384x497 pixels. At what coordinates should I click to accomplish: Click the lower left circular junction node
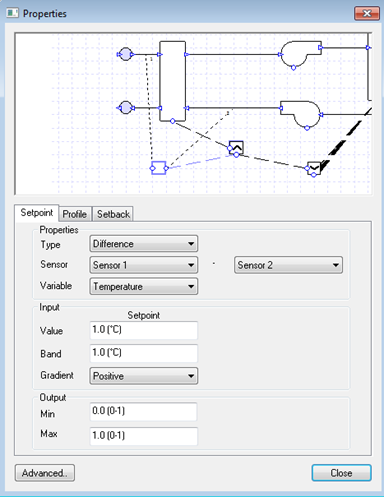coord(126,107)
